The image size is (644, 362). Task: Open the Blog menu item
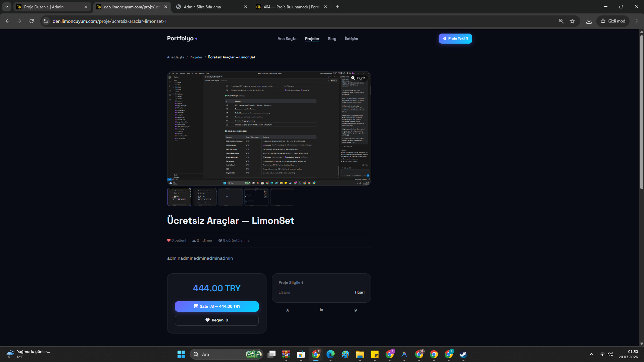click(332, 39)
